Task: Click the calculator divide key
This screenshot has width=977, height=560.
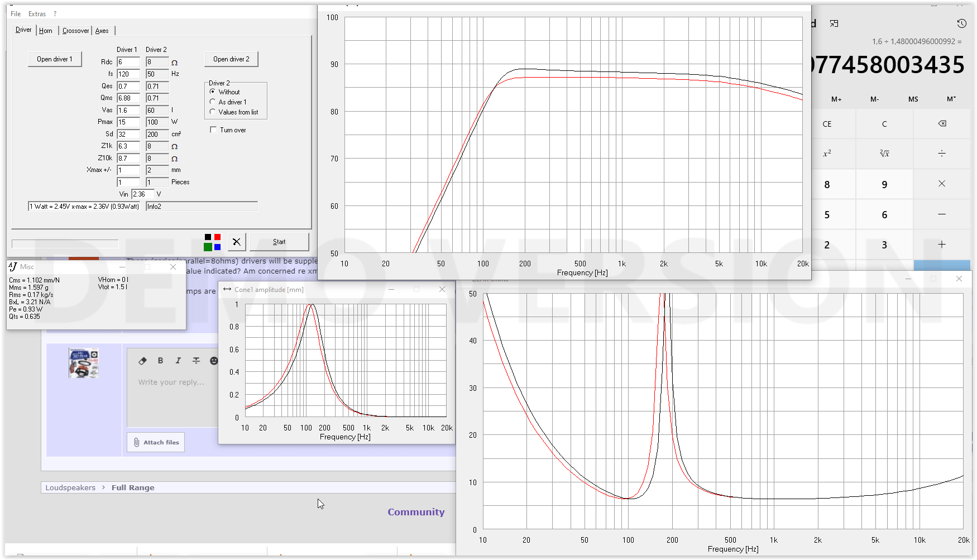Action: click(x=942, y=154)
